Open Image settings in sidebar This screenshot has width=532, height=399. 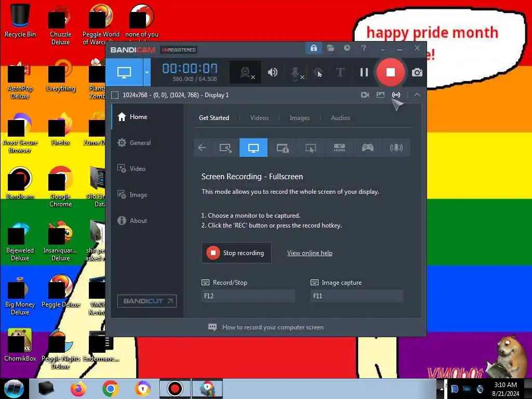click(147, 195)
